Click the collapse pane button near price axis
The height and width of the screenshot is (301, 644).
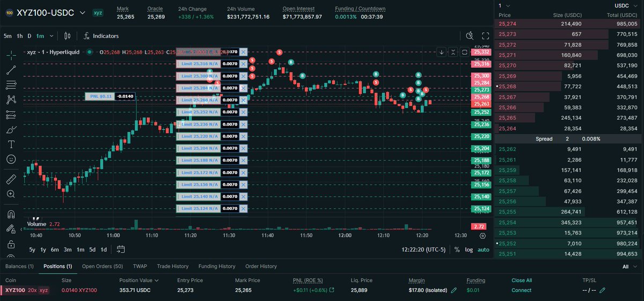(452, 52)
